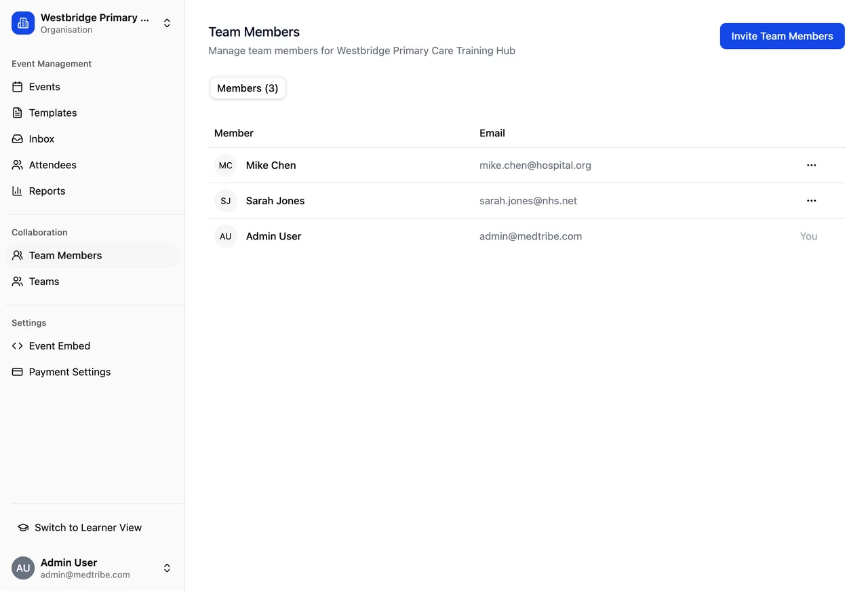Viewport: 868px width, 591px height.
Task: Navigate to Teams under Collaboration
Action: pyautogui.click(x=43, y=281)
